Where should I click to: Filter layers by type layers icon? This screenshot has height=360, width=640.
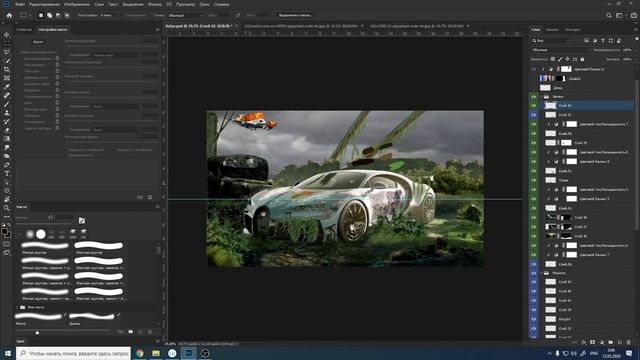(603, 40)
